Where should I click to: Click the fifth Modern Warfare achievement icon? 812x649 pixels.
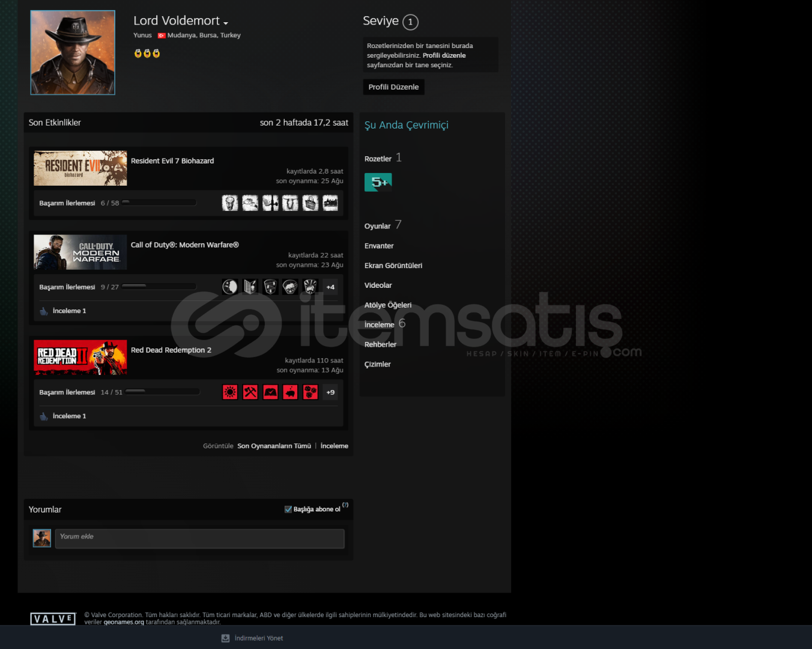tap(311, 287)
